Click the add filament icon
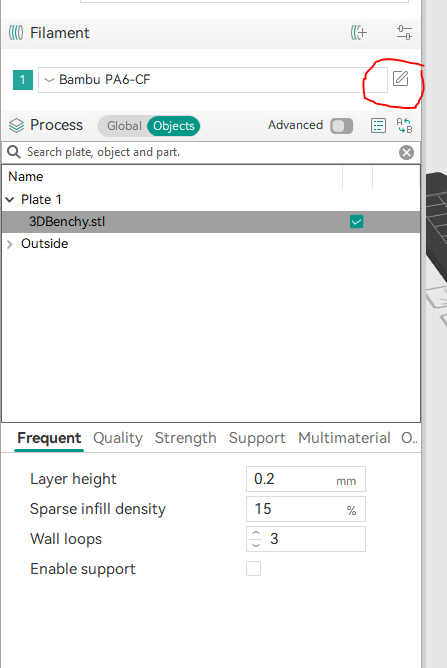Screen dimensions: 447x668 (358, 32)
